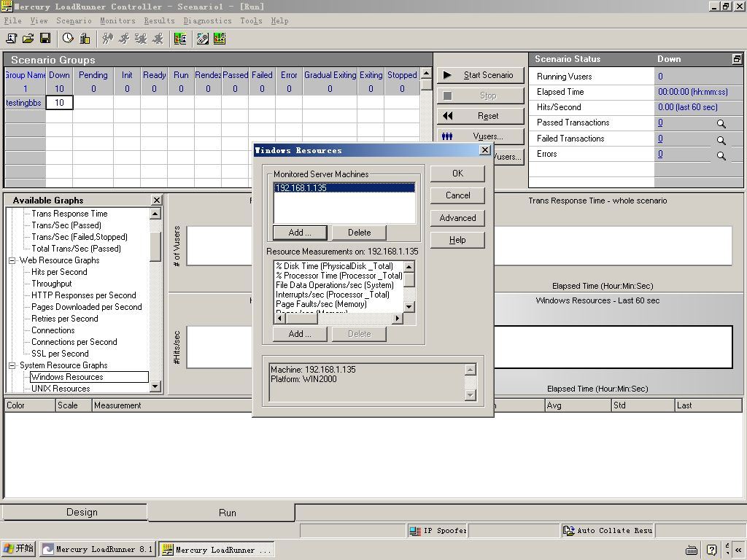Screen dimensions: 747x560
Task: Click magnifier icon next to Errors
Action: tap(721, 156)
